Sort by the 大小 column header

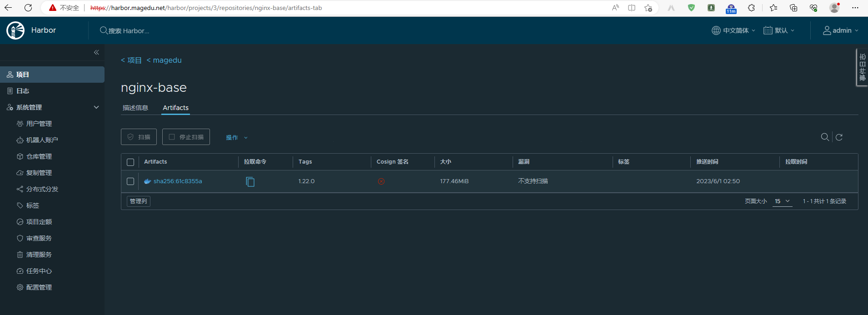[x=445, y=162]
